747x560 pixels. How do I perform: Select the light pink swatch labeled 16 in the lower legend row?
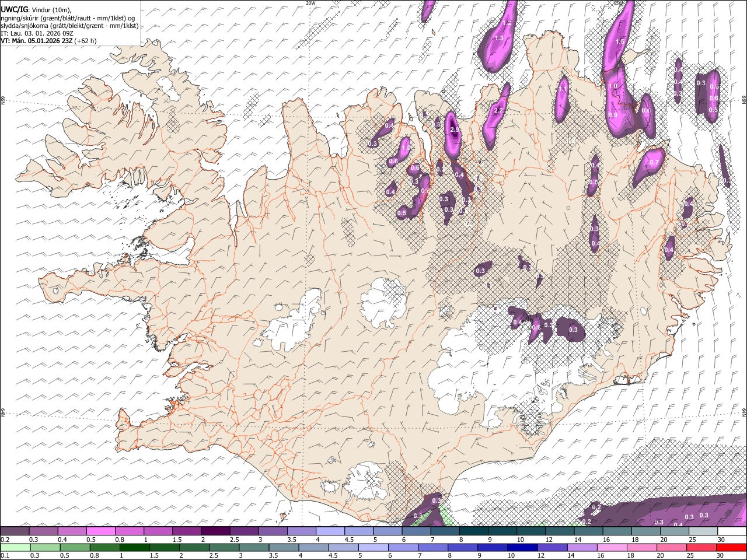pyautogui.click(x=612, y=547)
